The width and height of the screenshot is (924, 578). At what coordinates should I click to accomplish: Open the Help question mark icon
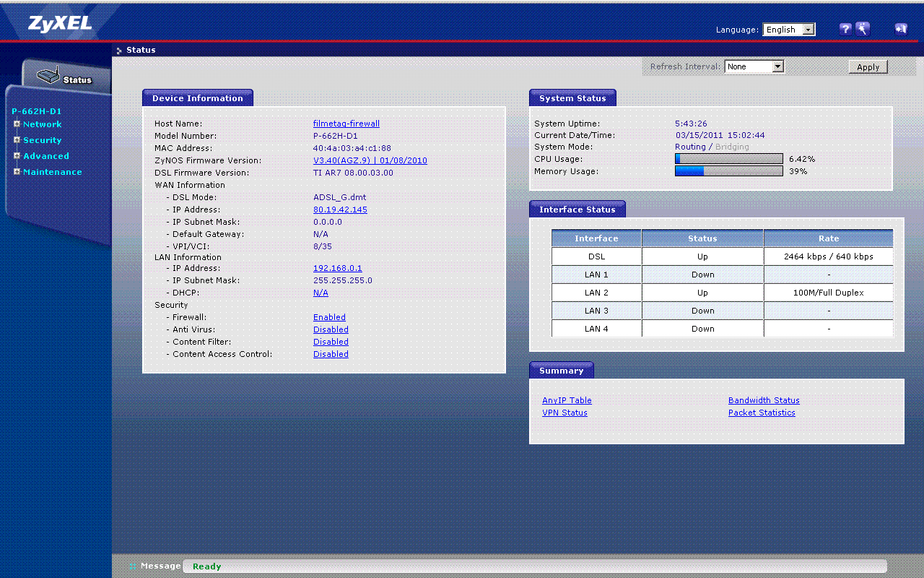pos(845,29)
